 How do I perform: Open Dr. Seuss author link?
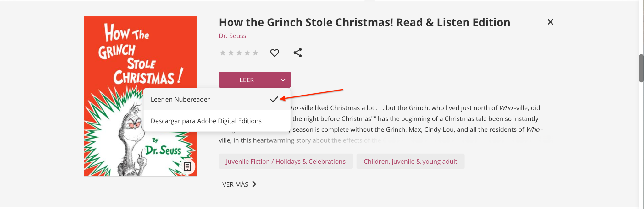click(x=232, y=36)
